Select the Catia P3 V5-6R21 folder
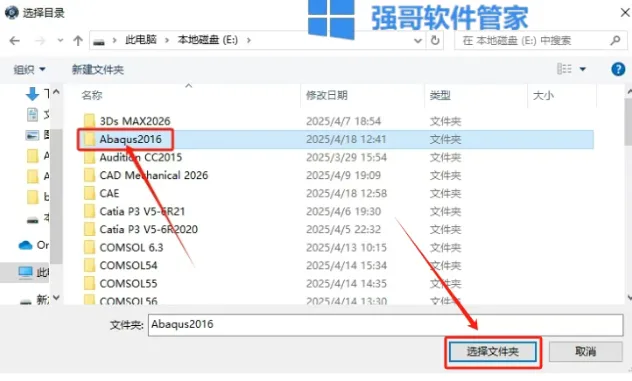The image size is (632, 381). tap(142, 212)
